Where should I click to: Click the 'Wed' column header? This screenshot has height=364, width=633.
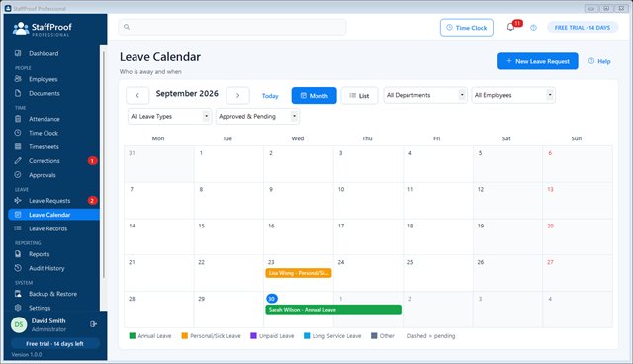[298, 138]
